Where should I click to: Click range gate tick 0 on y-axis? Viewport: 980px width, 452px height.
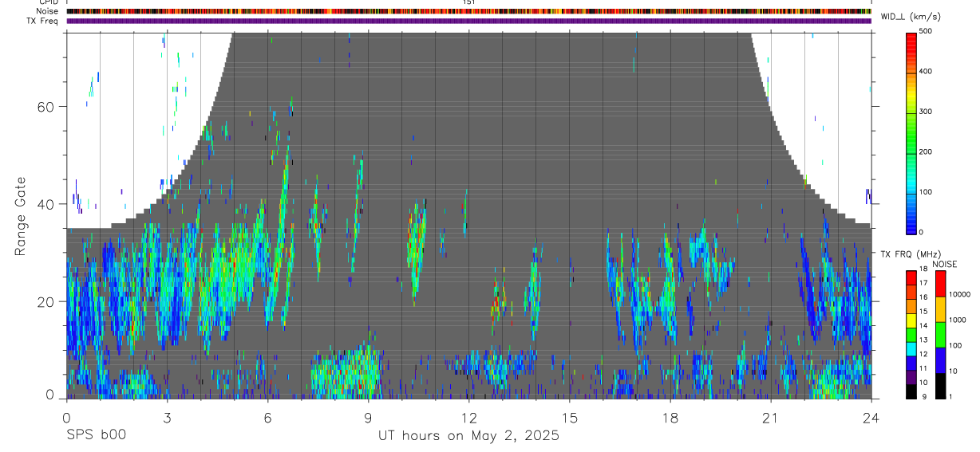pyautogui.click(x=50, y=395)
